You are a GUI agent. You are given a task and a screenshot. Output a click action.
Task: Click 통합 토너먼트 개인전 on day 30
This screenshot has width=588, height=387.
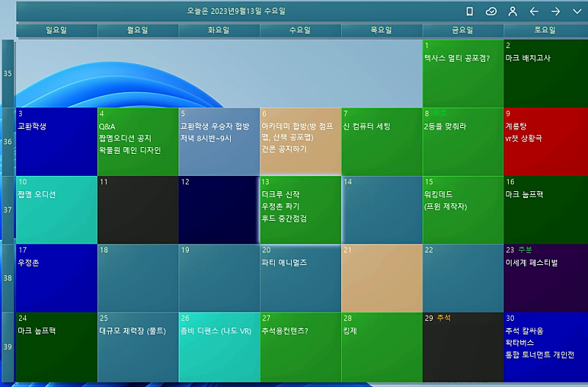click(x=540, y=355)
